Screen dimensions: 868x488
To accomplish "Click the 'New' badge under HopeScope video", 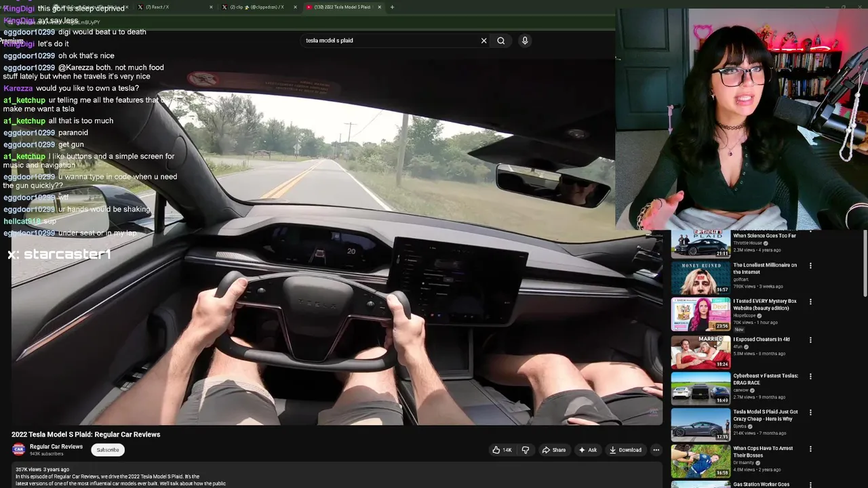I will click(738, 329).
